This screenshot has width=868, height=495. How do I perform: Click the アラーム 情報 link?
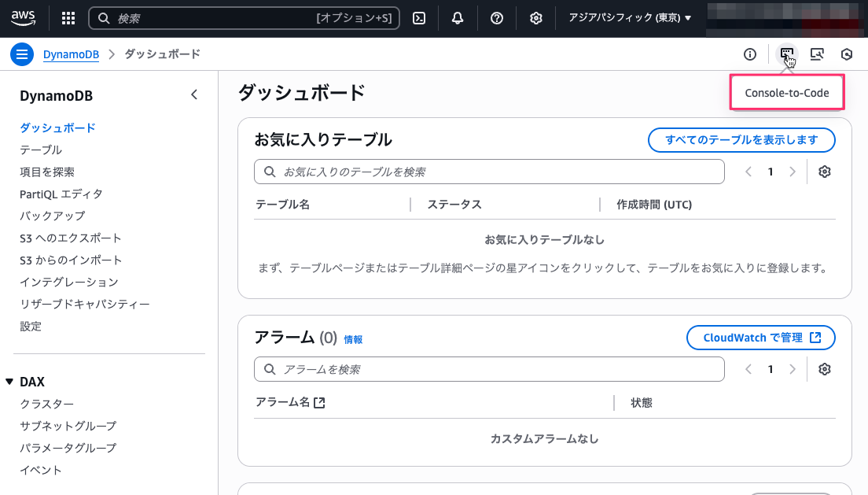pos(353,339)
